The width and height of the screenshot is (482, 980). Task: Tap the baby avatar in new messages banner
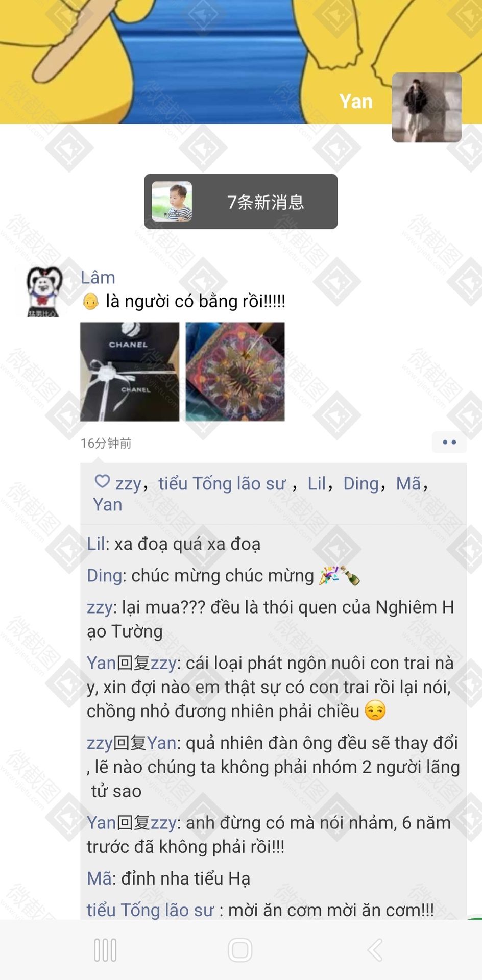(172, 201)
